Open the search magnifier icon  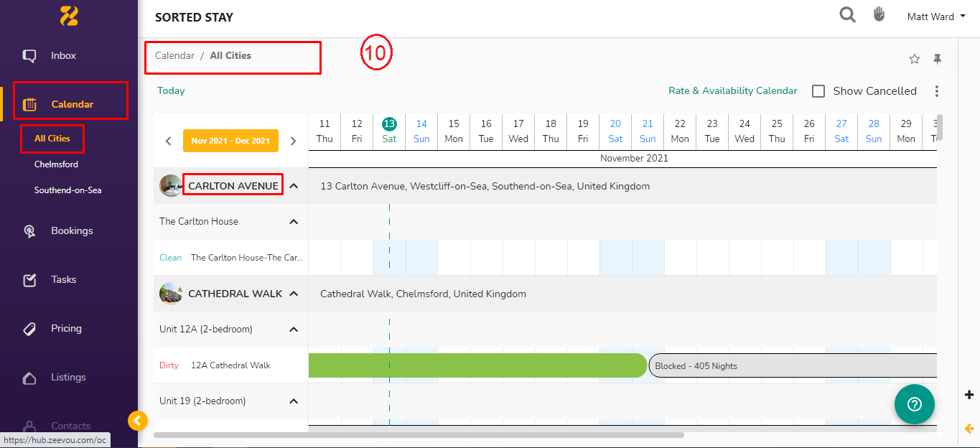click(848, 15)
